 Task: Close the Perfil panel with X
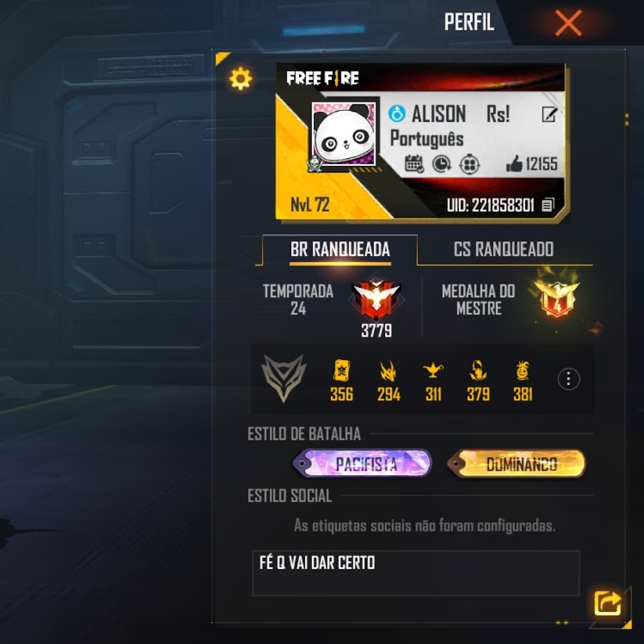[568, 23]
